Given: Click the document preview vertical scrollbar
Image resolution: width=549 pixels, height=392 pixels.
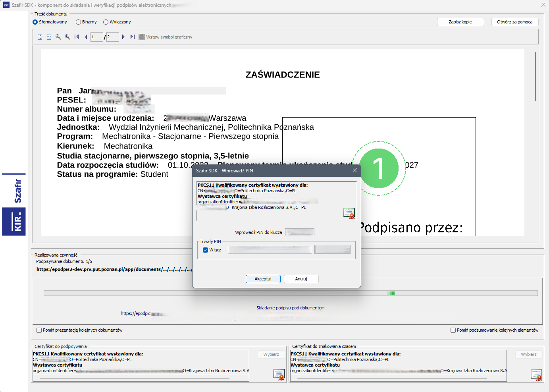Looking at the screenshot, I should tap(535, 75).
